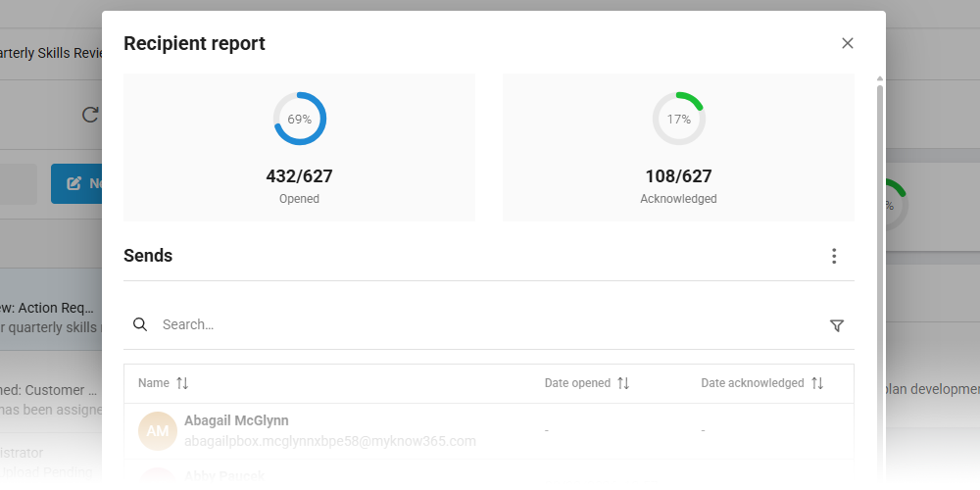Image resolution: width=980 pixels, height=490 pixels.
Task: Focus the Search input field
Action: [x=487, y=324]
